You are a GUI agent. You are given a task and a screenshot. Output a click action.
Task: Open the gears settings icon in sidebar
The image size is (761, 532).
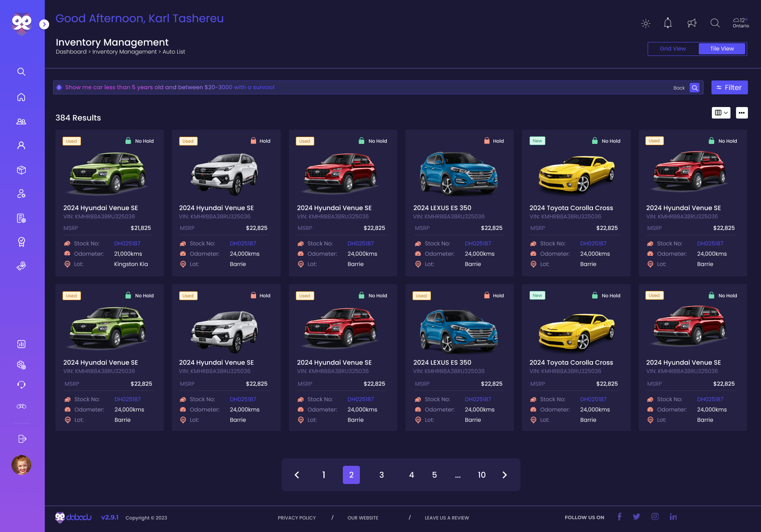21,365
